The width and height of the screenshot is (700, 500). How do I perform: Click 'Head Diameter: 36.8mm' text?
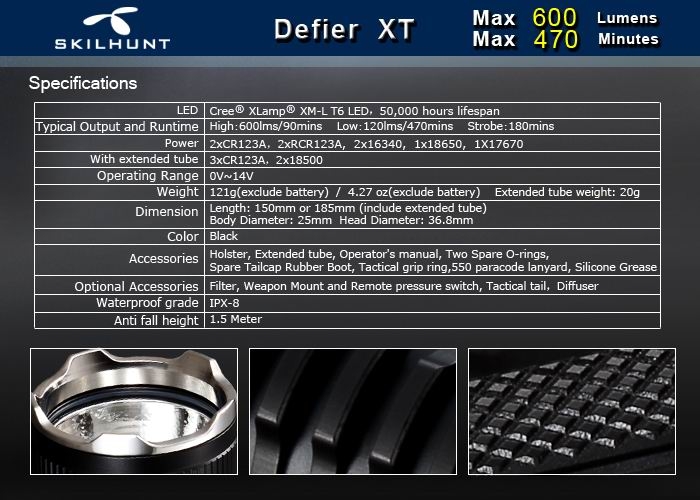(406, 220)
